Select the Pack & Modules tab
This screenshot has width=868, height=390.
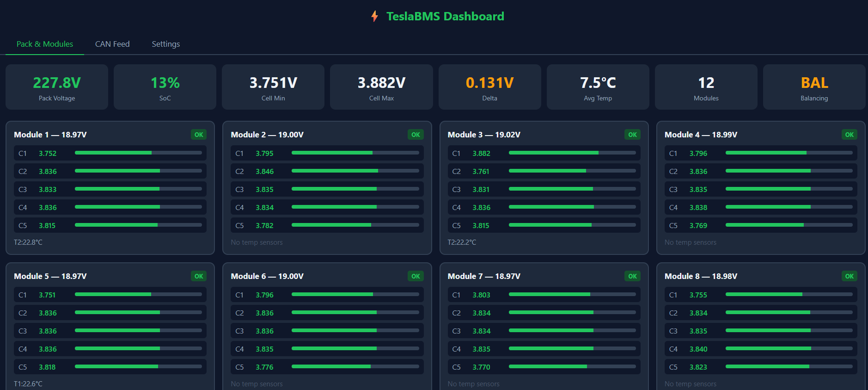[45, 44]
